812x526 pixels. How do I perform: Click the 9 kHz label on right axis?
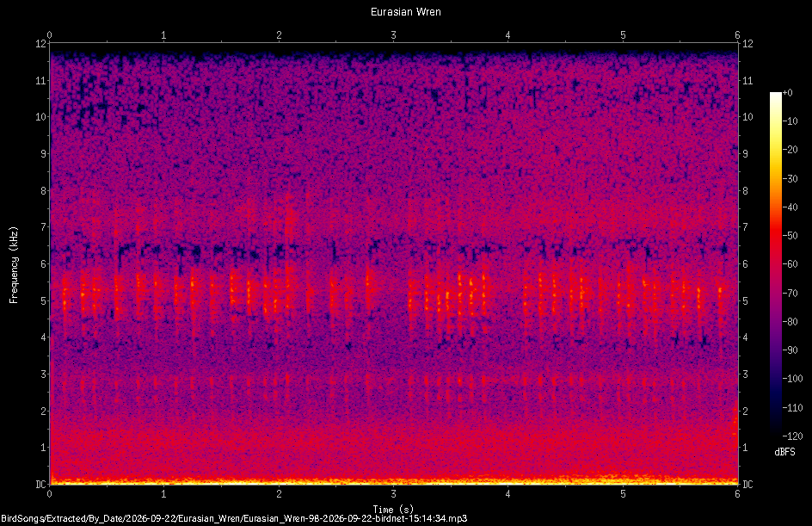click(745, 154)
